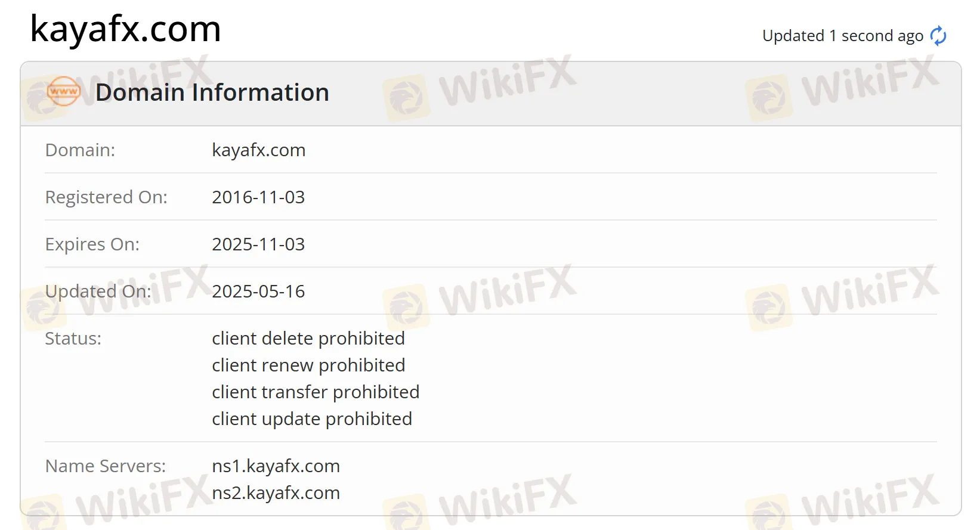Image resolution: width=980 pixels, height=530 pixels.
Task: Click the ns2.kayafx.com name server
Action: pos(276,492)
